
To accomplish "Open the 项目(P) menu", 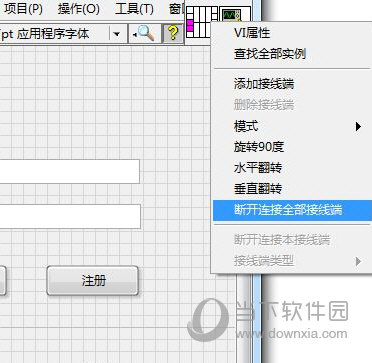I will [x=23, y=9].
